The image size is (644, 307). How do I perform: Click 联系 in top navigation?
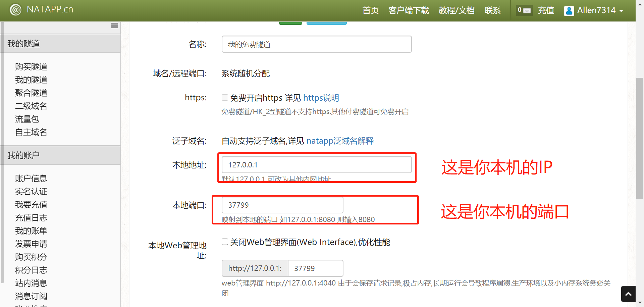coord(492,10)
